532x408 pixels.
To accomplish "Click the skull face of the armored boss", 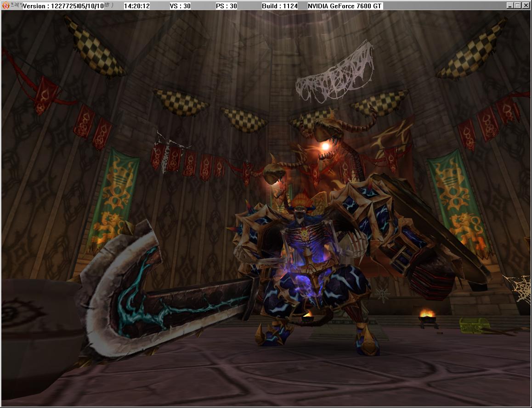I will pos(300,215).
